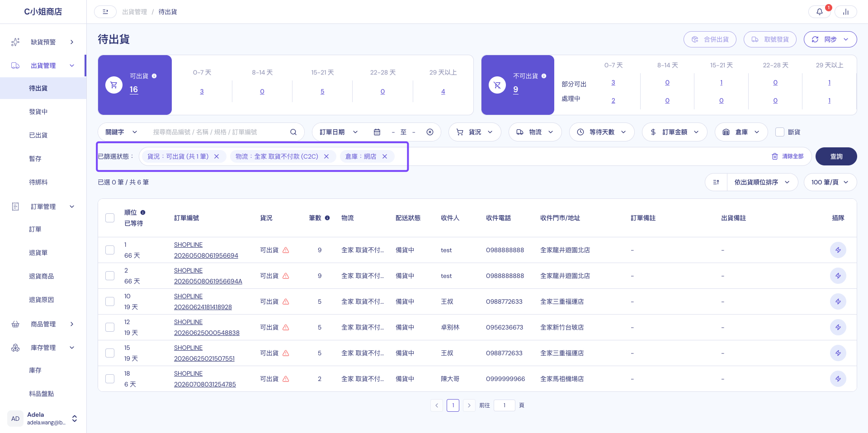Open the statistics chart icon
This screenshot has height=433, width=868.
(845, 12)
